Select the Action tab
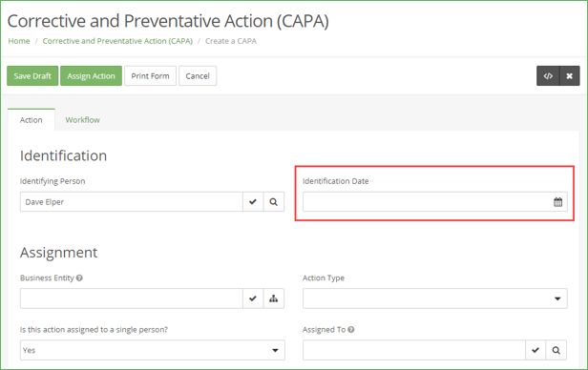The height and width of the screenshot is (370, 588). click(x=31, y=120)
